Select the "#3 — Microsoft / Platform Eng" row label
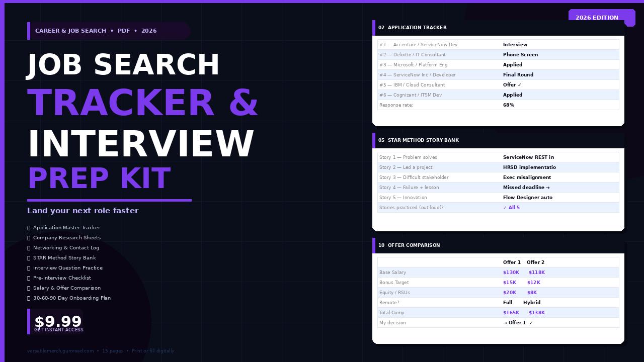Image resolution: width=644 pixels, height=362 pixels. pos(413,65)
